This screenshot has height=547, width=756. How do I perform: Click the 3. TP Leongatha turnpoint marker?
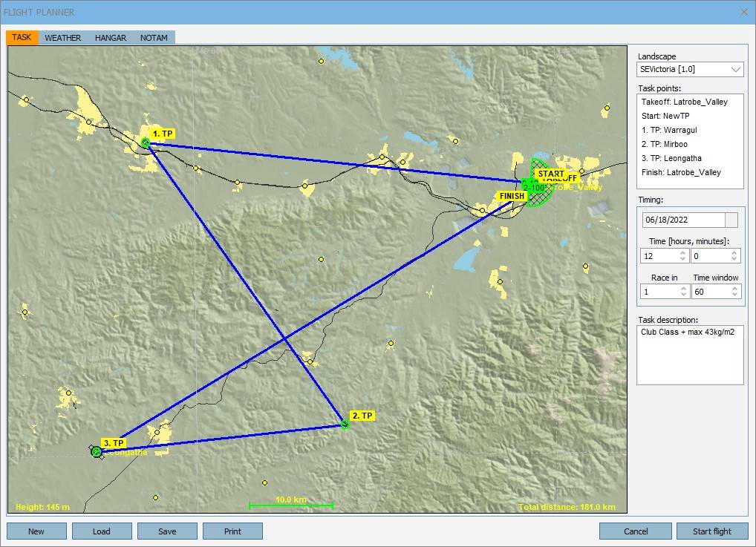point(97,451)
